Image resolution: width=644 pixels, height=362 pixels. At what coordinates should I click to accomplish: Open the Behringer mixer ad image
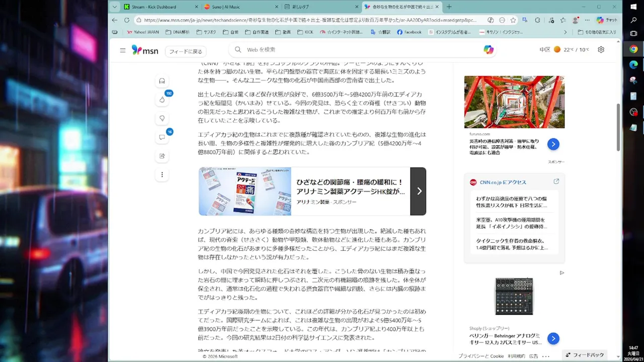514,297
